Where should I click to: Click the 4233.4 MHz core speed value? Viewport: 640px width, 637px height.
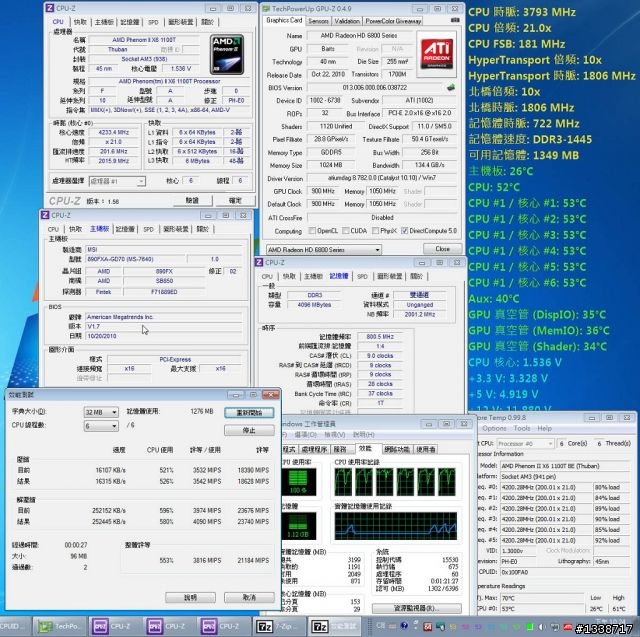click(x=113, y=132)
